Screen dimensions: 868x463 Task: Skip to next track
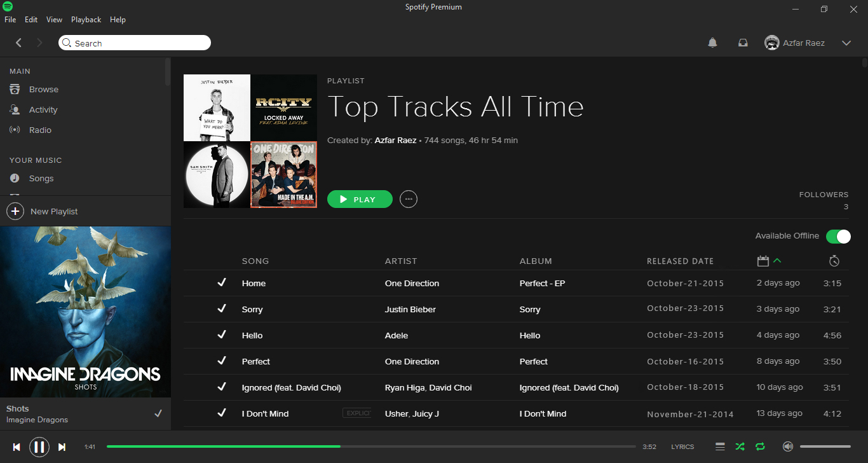pyautogui.click(x=62, y=447)
